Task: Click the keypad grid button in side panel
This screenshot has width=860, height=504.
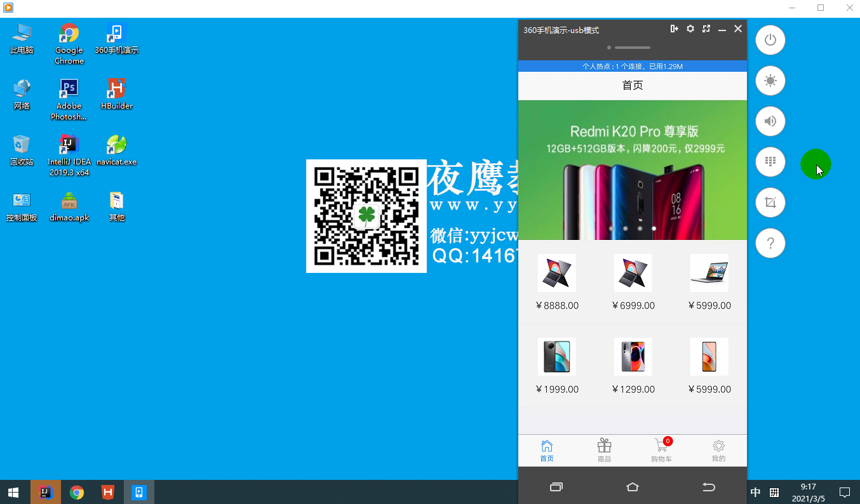Action: click(x=770, y=162)
